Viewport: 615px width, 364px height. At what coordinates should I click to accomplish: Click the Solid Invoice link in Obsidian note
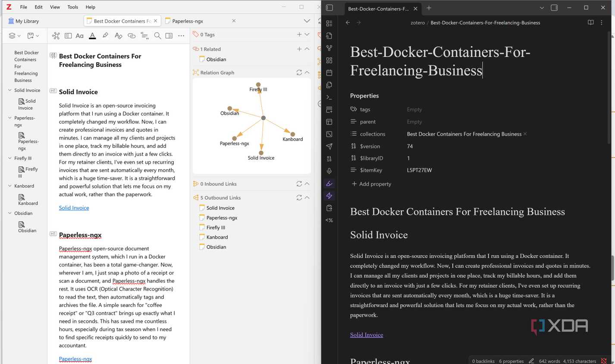click(367, 335)
